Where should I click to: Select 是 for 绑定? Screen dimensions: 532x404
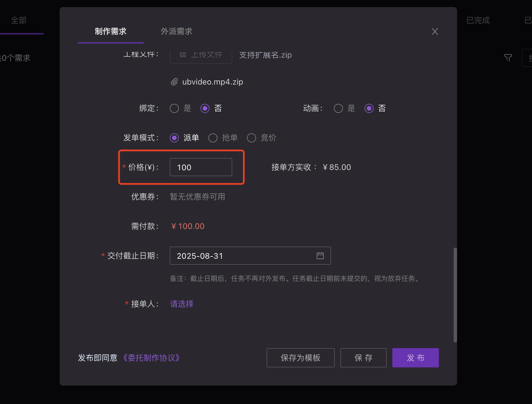(174, 108)
